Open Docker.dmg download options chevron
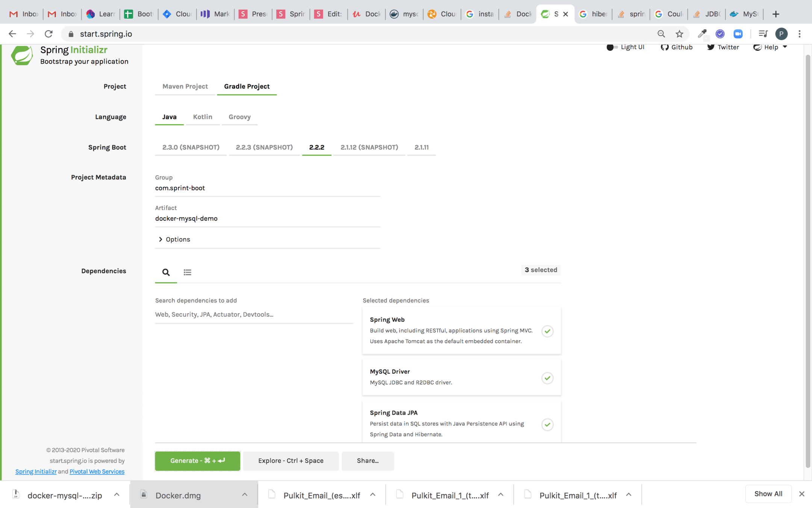This screenshot has height=508, width=812. (245, 494)
